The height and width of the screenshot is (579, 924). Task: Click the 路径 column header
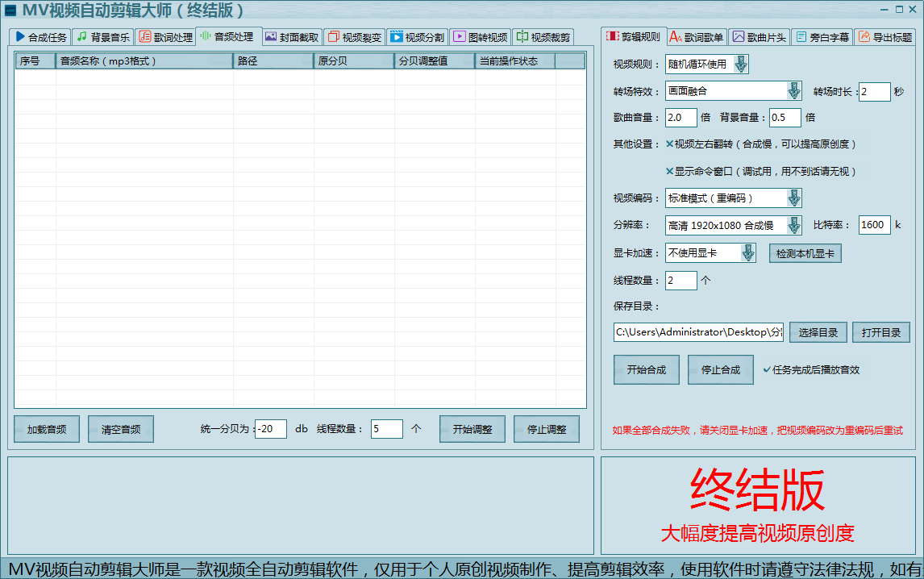tap(273, 60)
